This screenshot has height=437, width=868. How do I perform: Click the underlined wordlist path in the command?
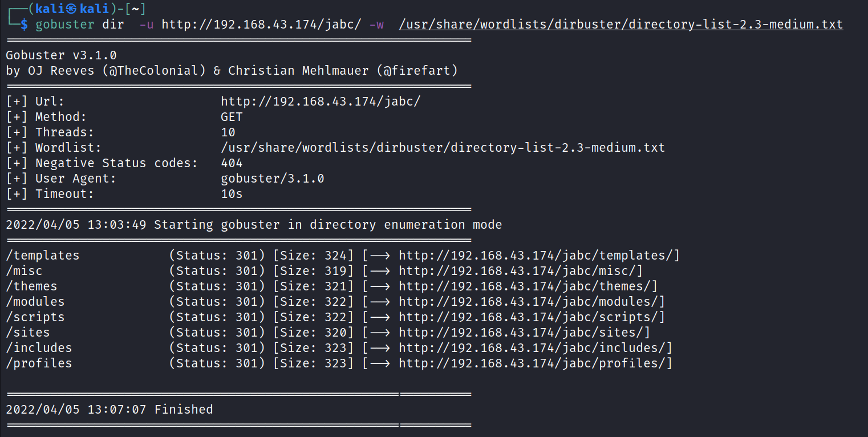(620, 25)
